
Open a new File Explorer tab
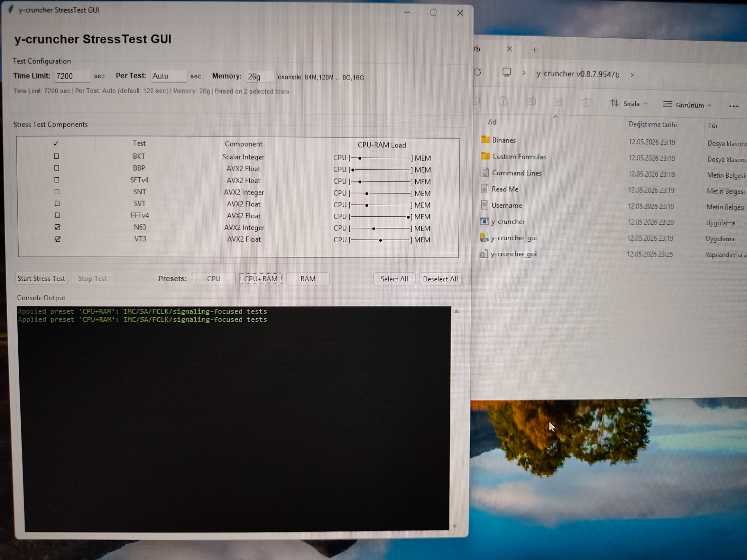point(535,50)
